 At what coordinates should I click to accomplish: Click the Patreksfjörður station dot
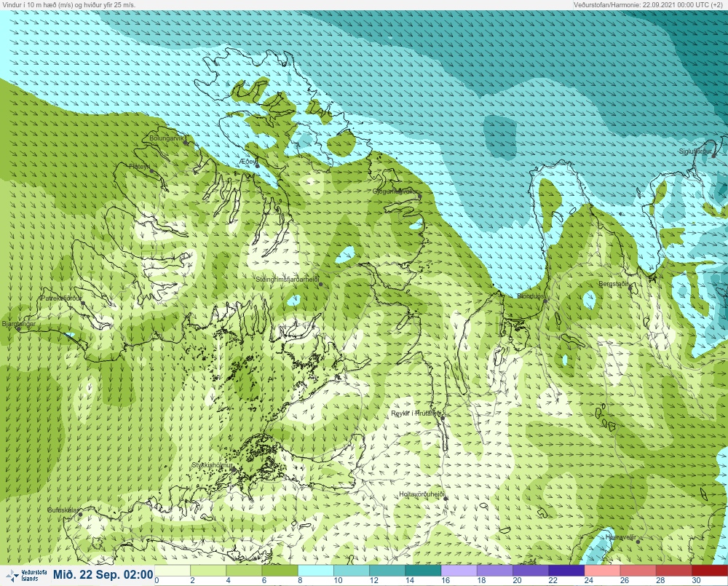click(x=83, y=303)
